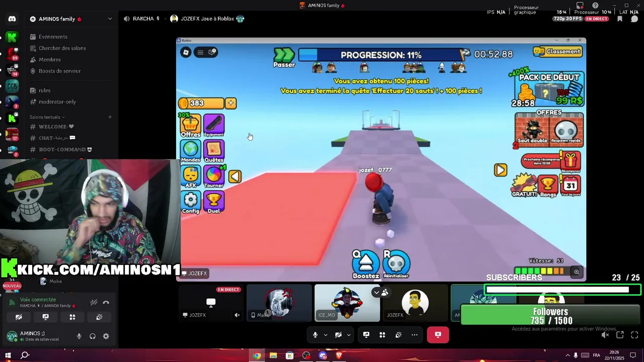Open the Roblox chat bubble icon
Screen dimensions: 644x362
[x=212, y=52]
